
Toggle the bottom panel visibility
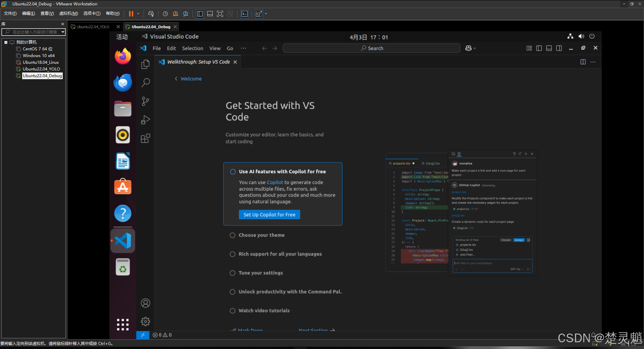click(549, 48)
